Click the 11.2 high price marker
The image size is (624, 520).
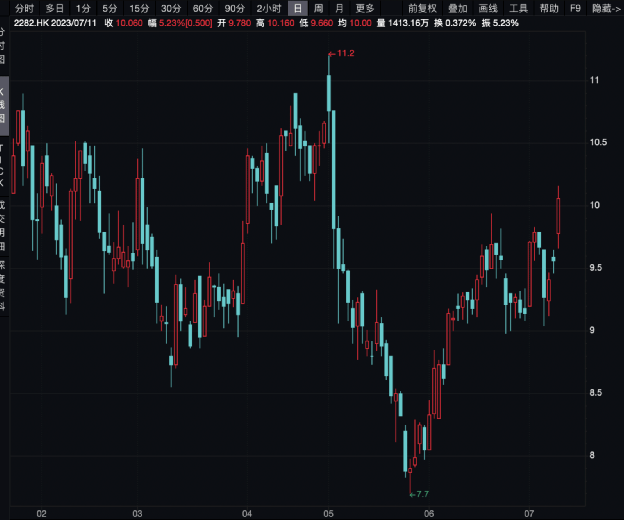[x=346, y=52]
